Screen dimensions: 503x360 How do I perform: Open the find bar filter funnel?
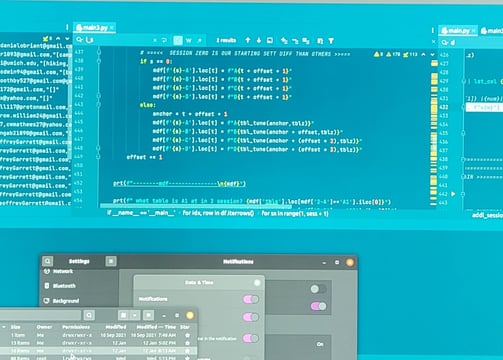[x=331, y=41]
